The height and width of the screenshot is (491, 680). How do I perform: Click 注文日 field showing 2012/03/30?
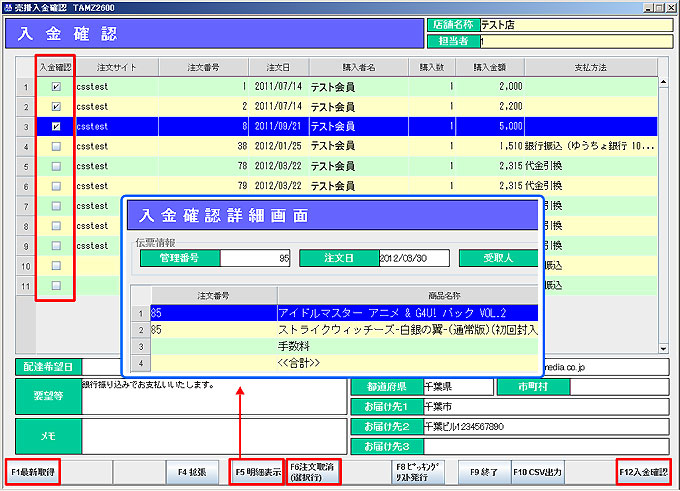(414, 258)
